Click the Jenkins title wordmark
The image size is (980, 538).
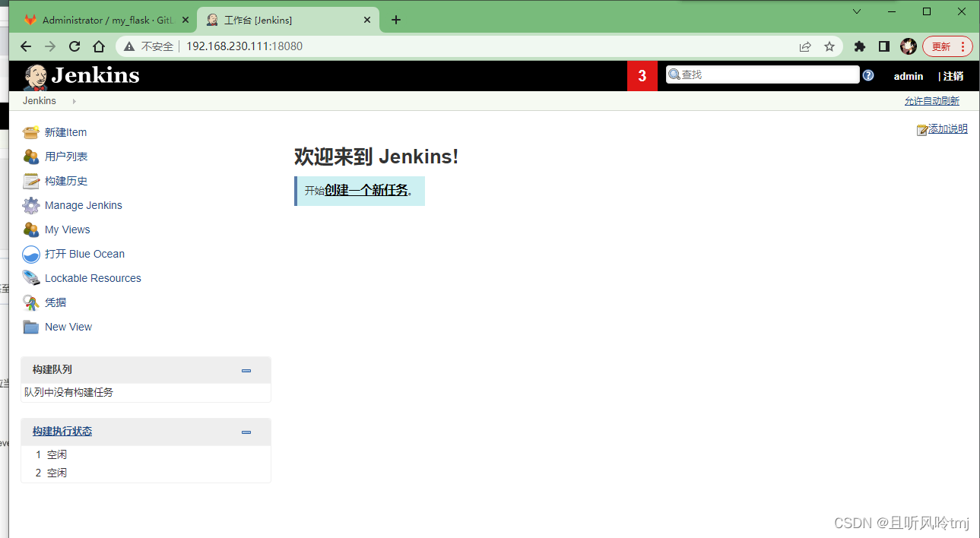click(96, 75)
